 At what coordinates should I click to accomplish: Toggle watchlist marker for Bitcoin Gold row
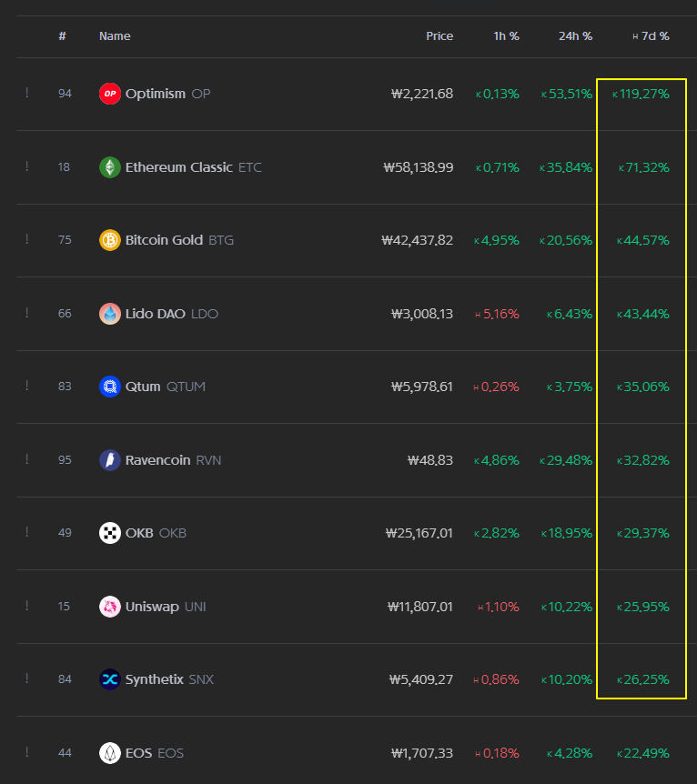tap(27, 239)
